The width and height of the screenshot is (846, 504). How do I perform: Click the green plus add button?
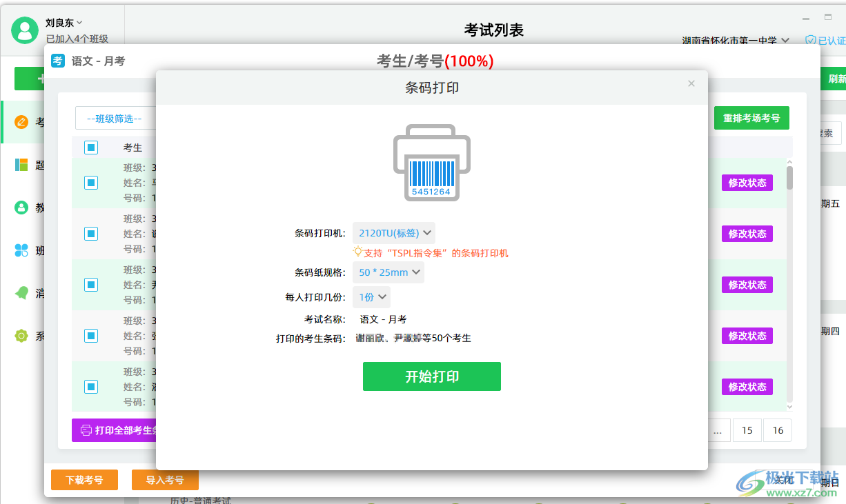30,79
